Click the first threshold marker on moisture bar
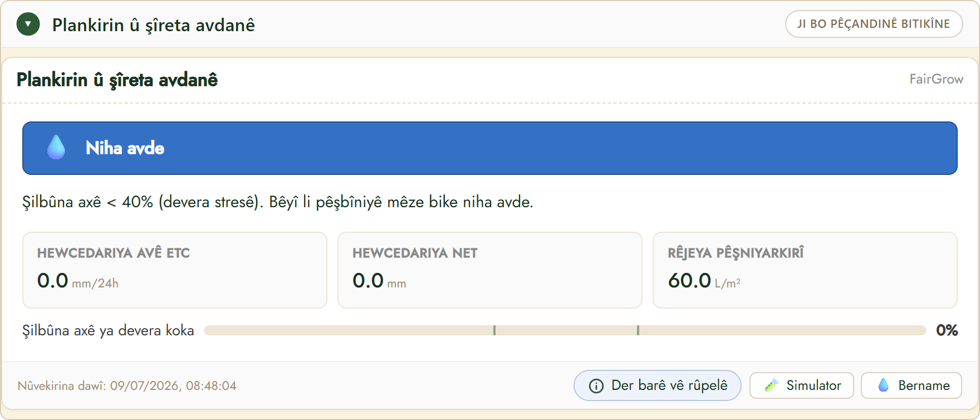Screen dimensions: 980x420 [x=494, y=330]
